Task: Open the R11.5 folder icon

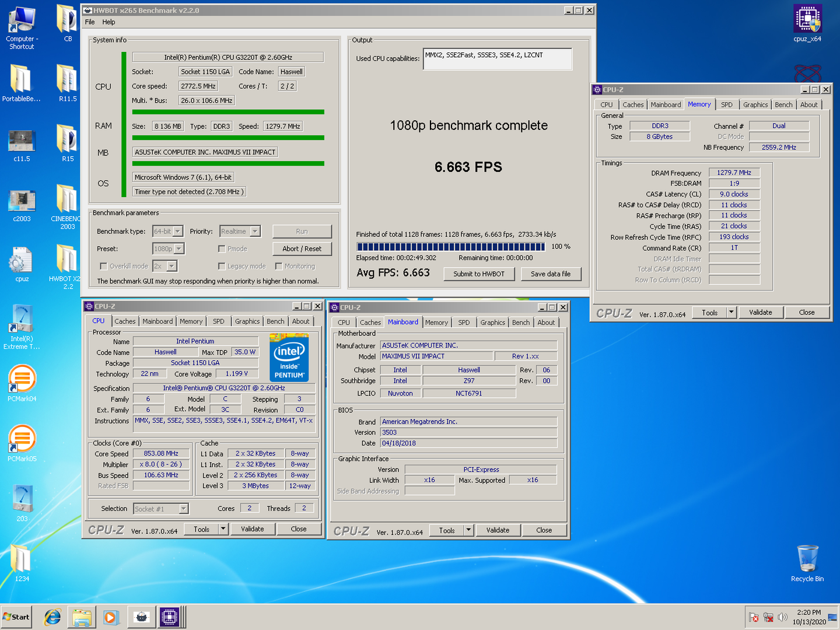Action: click(68, 83)
